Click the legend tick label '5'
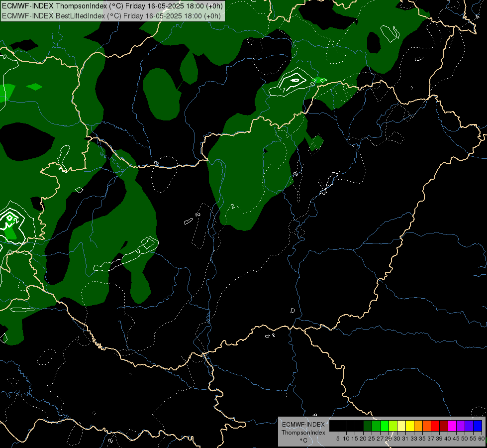The width and height of the screenshot is (487, 448). point(338,439)
